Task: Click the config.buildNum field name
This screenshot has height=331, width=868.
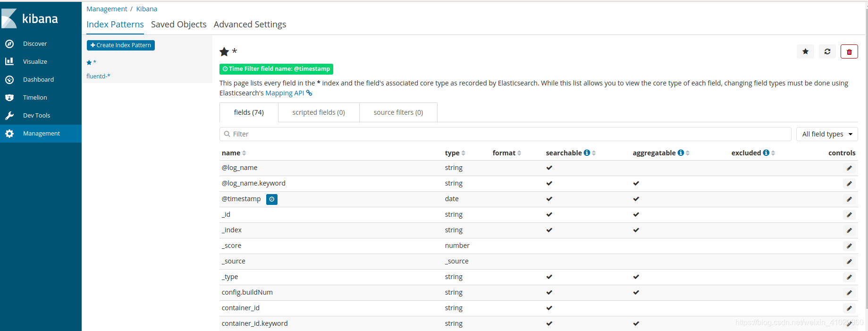Action: tap(247, 292)
